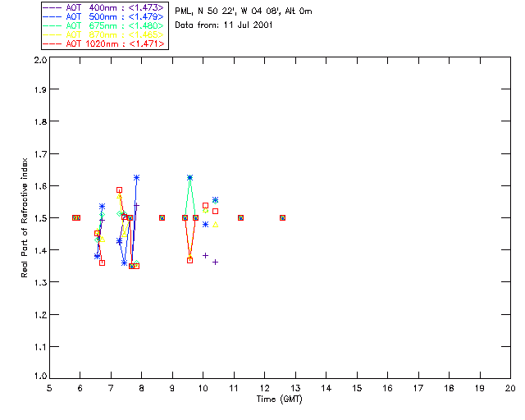Viewport: 525px width, 420px height.
Task: Click the lowest purple plus near time 10.4
Action: coord(215,262)
